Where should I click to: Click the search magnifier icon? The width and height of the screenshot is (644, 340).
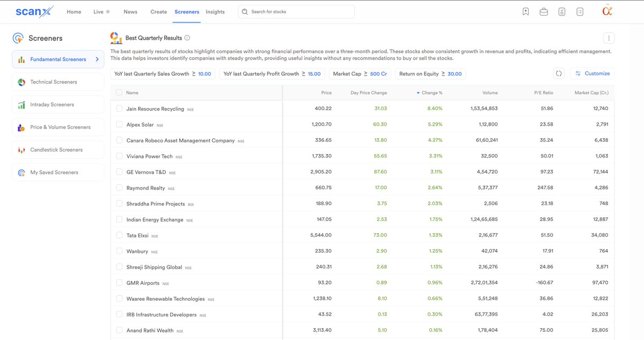[x=245, y=12]
